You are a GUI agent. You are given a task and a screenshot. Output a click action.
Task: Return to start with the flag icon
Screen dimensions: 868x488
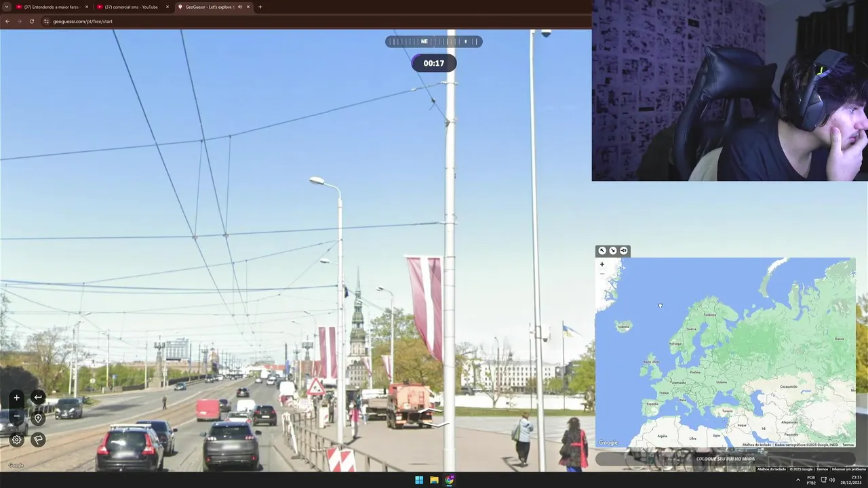tap(38, 440)
